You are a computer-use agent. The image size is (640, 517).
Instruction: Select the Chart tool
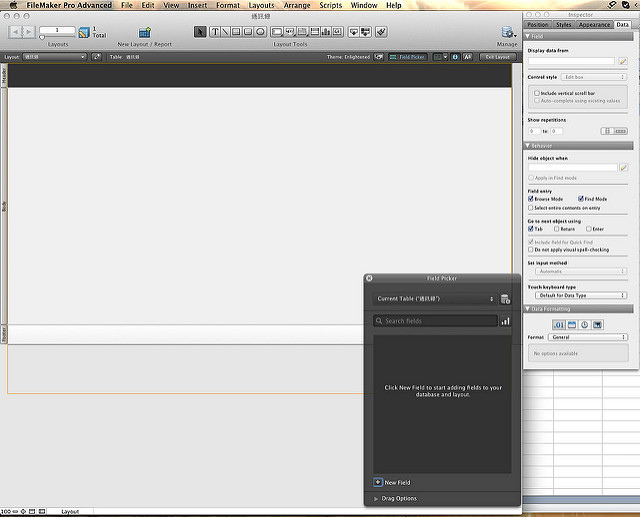326,32
